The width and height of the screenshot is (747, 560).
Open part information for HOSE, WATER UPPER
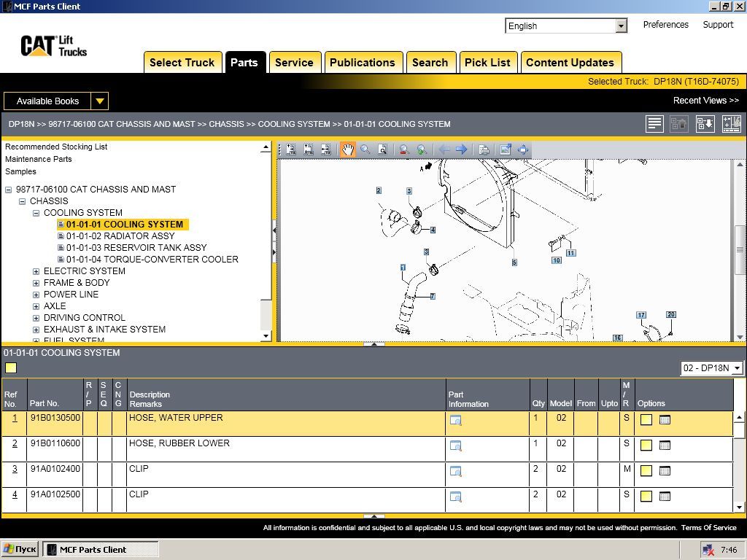point(455,420)
